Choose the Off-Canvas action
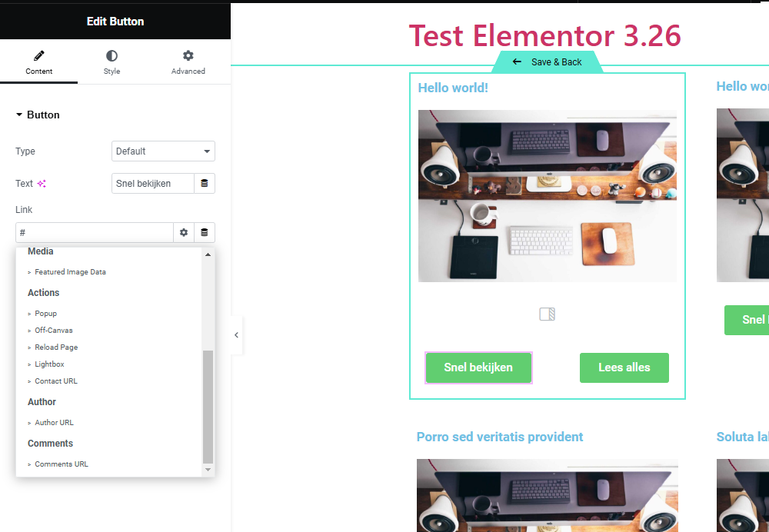769x532 pixels. coord(54,330)
